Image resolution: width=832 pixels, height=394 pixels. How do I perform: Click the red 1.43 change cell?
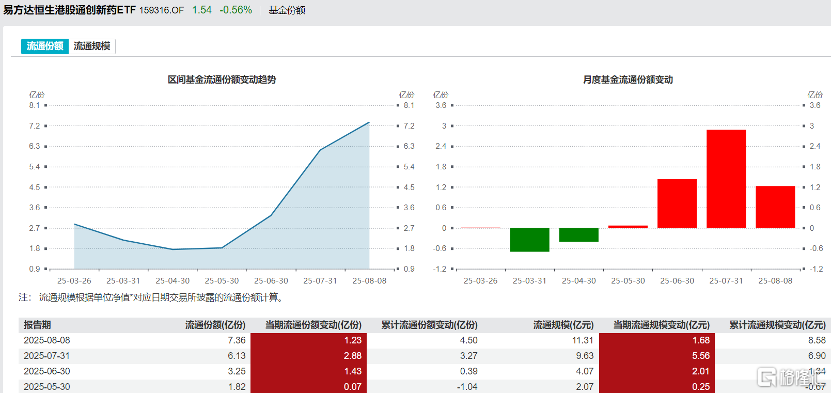pyautogui.click(x=308, y=370)
